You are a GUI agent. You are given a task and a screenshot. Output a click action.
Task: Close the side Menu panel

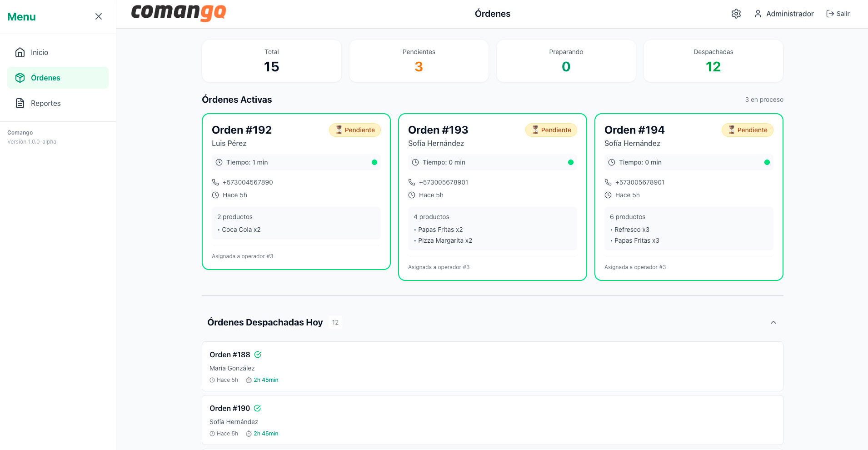pos(98,16)
